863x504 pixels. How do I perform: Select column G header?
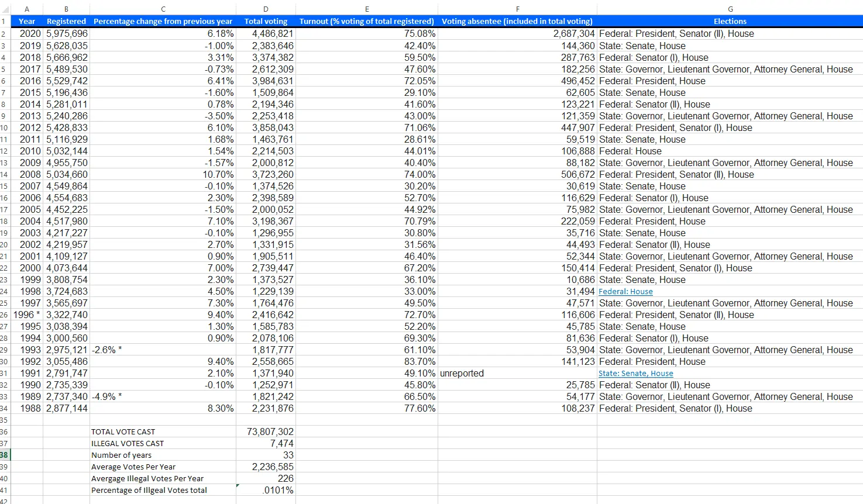pyautogui.click(x=730, y=9)
